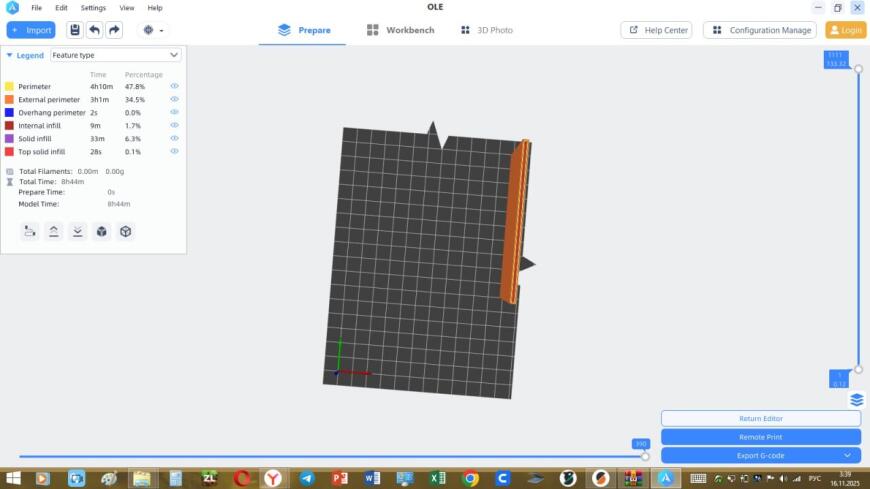The height and width of the screenshot is (489, 870).
Task: Click Remote Print button
Action: pos(761,437)
